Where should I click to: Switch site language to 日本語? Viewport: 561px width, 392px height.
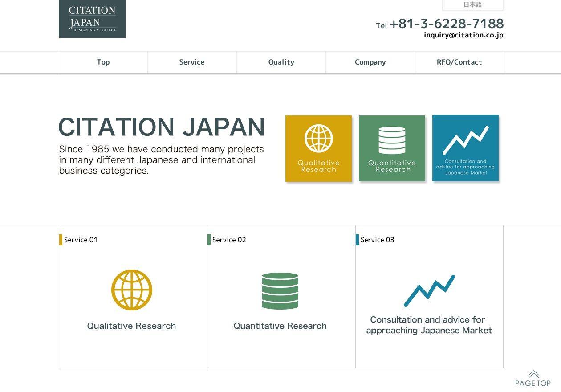[x=473, y=5]
